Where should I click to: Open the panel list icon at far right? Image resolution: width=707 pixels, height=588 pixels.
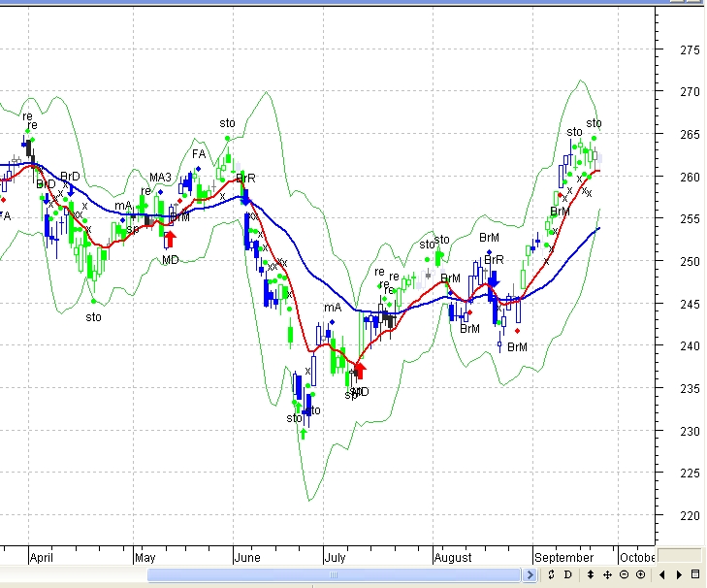[x=695, y=575]
